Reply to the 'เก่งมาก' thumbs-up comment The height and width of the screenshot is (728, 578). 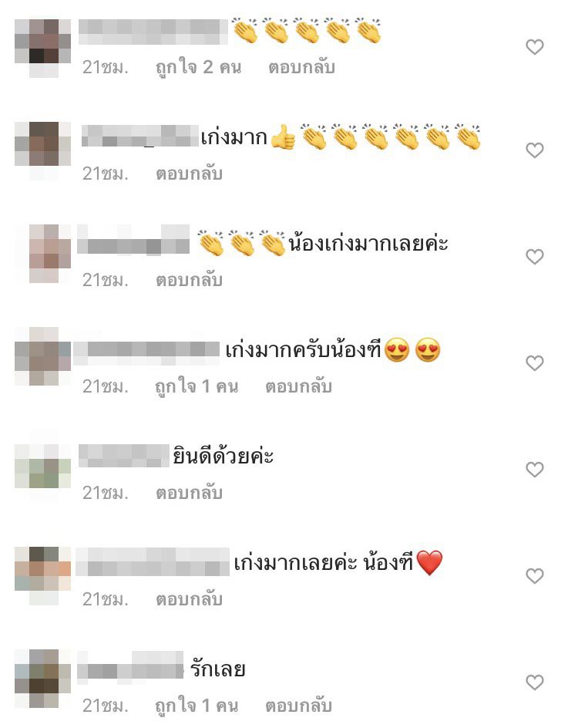pos(189,174)
